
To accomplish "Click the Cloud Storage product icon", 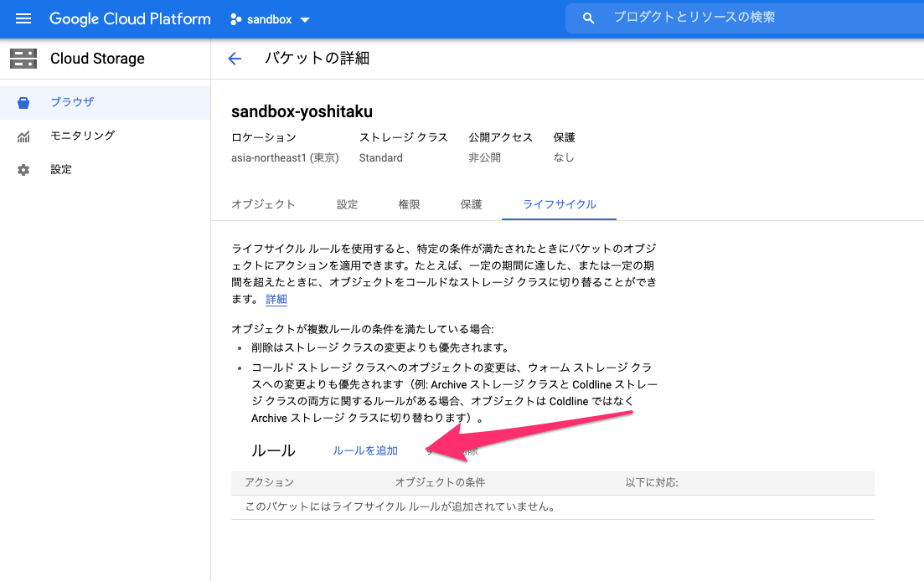I will pyautogui.click(x=23, y=59).
